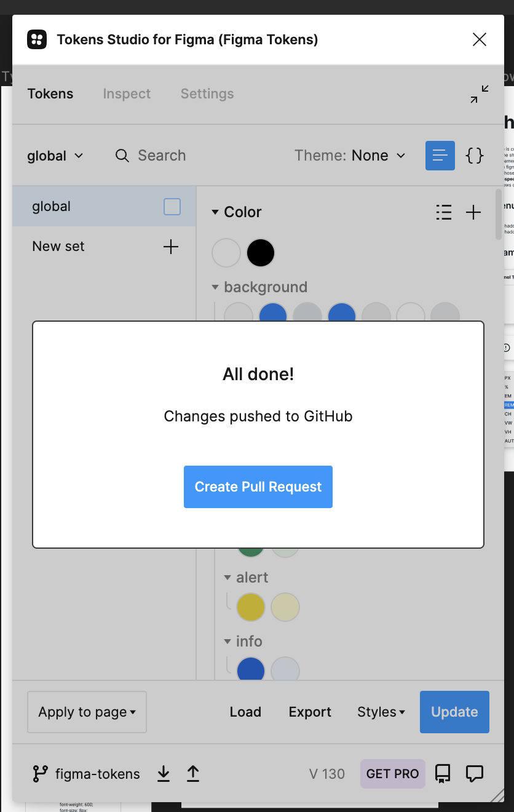Viewport: 514px width, 812px height.
Task: Open the documentation book icon
Action: pos(443,774)
